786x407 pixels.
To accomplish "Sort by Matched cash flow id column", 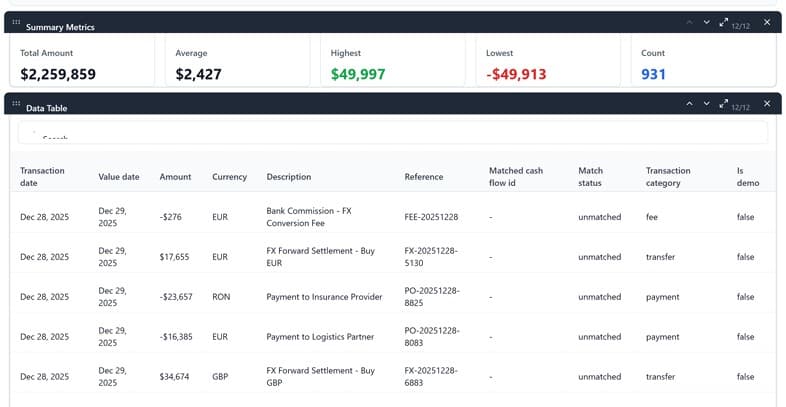I will coord(516,177).
